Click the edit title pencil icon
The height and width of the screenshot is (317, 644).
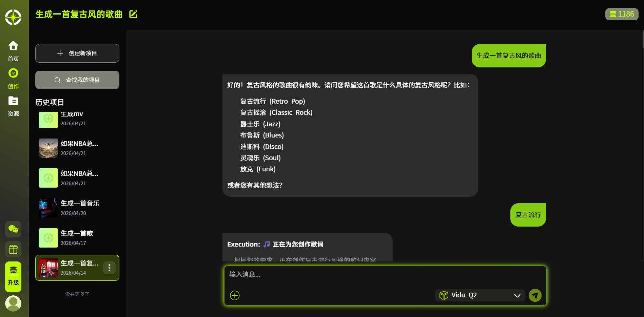click(x=133, y=14)
